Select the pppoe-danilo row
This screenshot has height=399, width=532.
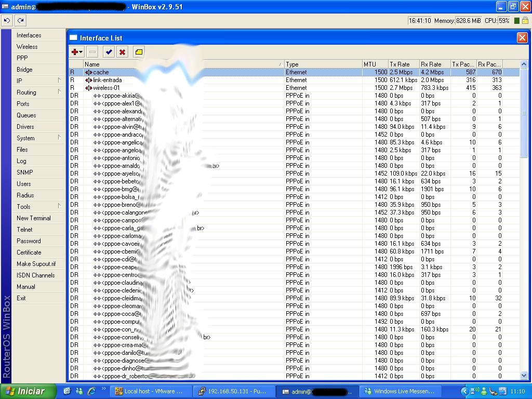click(294, 353)
